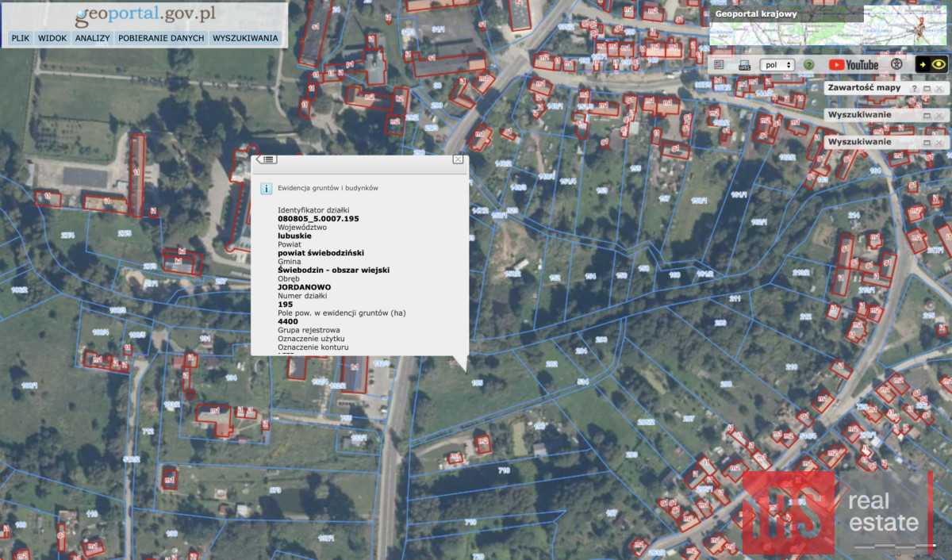952x560 pixels.
Task: Expand the first Wyszukiwanie panel
Action: point(927,115)
